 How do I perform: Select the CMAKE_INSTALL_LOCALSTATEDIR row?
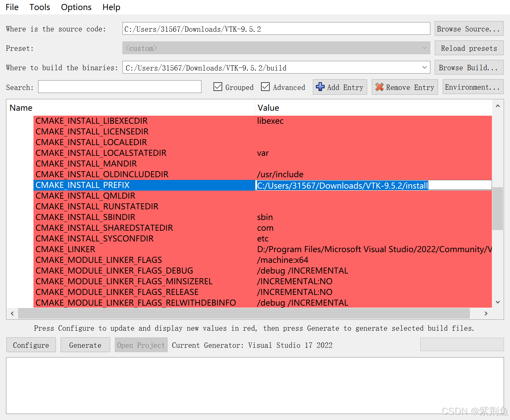(x=263, y=153)
